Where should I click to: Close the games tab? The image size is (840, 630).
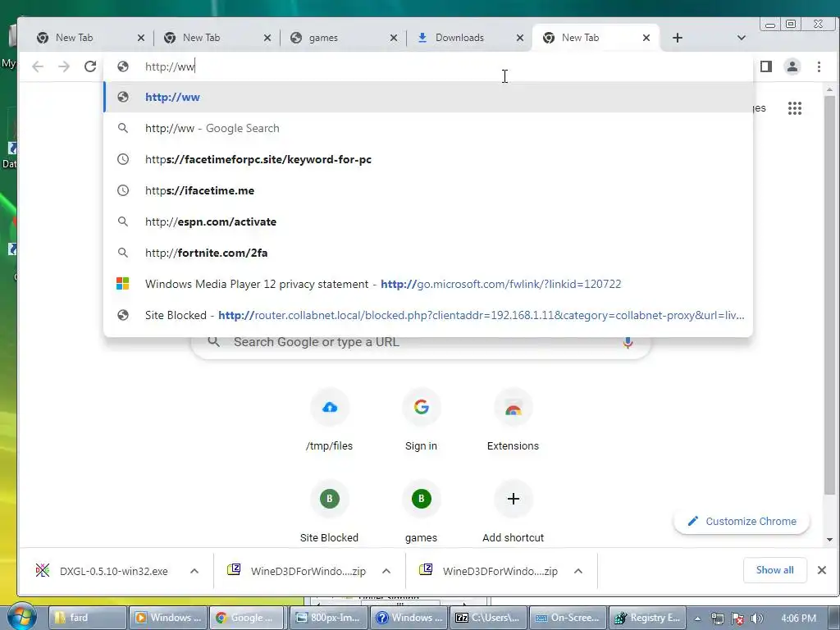pos(394,38)
